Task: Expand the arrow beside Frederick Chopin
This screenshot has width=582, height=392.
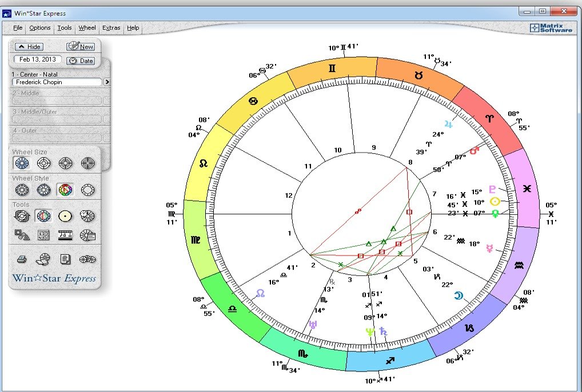Action: (107, 82)
